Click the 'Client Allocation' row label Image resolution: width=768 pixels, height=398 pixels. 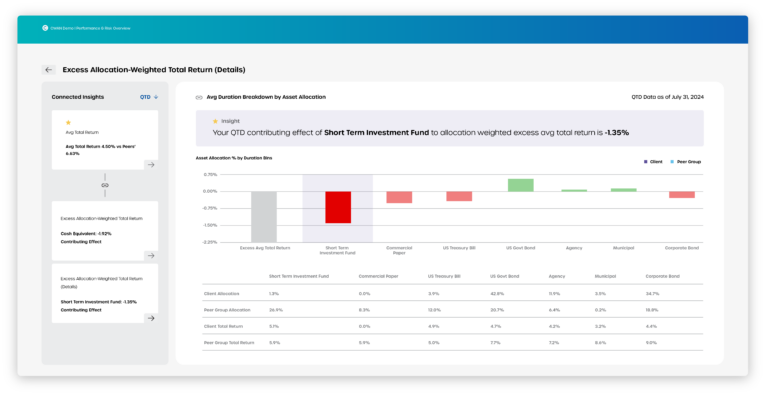221,294
